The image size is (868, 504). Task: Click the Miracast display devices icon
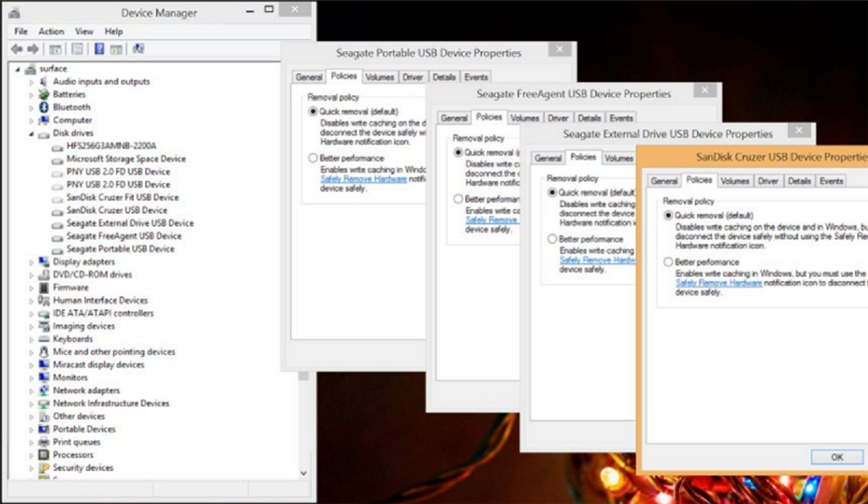click(x=44, y=365)
